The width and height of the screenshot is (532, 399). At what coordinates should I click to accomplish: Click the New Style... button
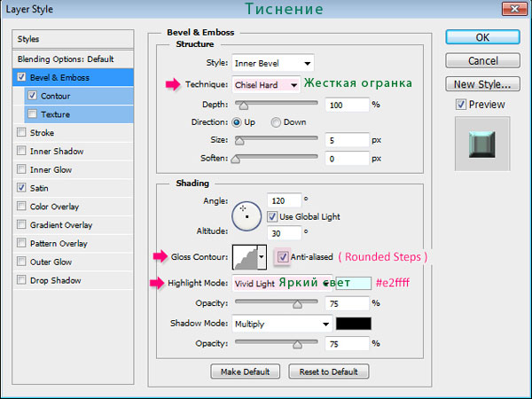(x=482, y=84)
